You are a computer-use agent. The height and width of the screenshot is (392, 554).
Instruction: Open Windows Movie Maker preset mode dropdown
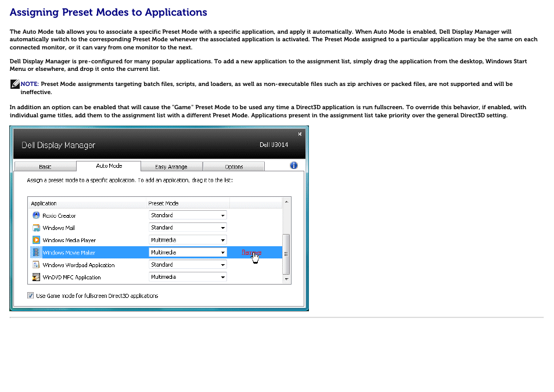click(x=188, y=253)
